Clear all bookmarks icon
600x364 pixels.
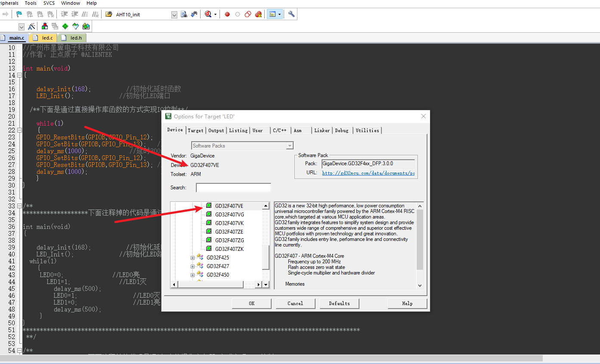click(x=50, y=14)
